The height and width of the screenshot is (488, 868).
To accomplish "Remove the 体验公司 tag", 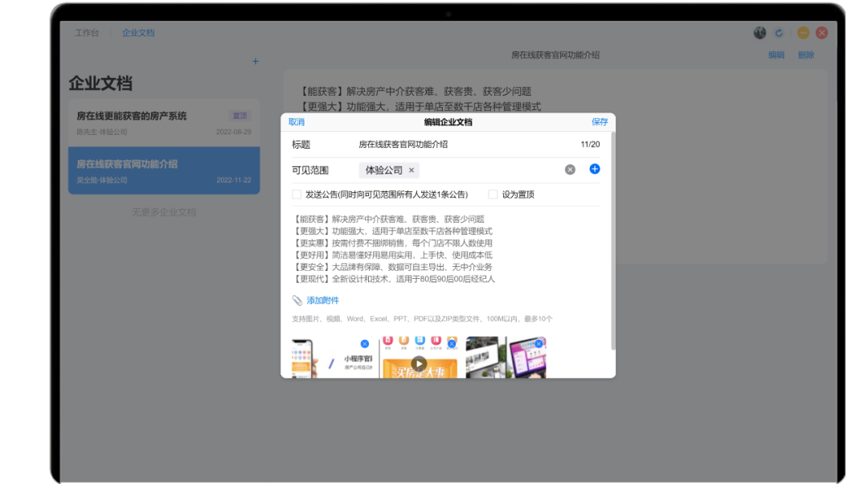I will (x=411, y=170).
